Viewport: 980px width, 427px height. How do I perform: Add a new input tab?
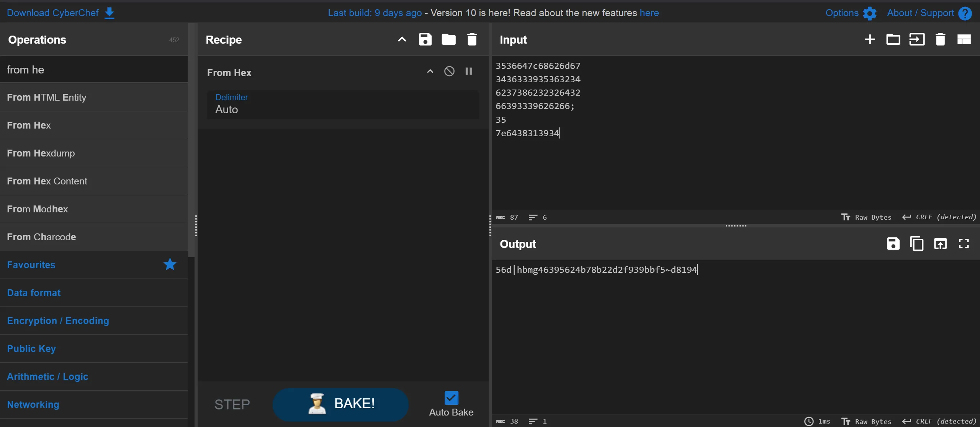(x=870, y=39)
